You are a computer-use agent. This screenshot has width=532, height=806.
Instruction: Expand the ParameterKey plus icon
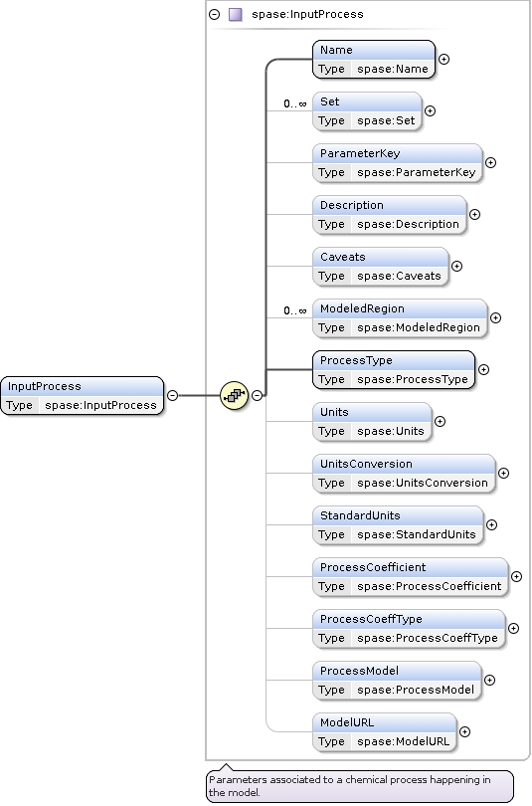point(491,162)
